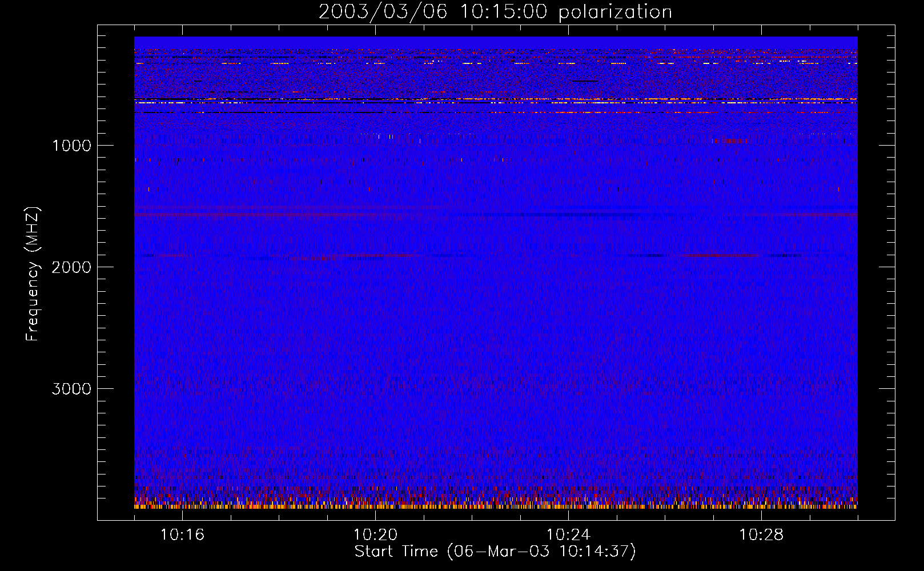Click the 10:28 time tick label
Screen dimensions: 924x571
pos(761,534)
